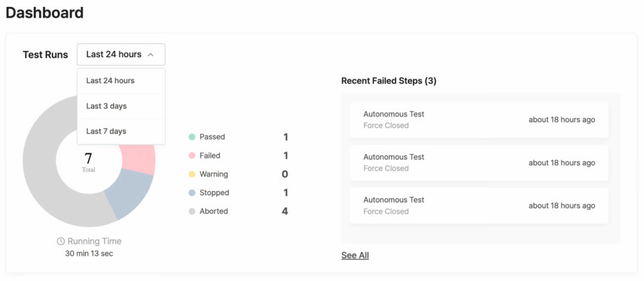The width and height of the screenshot is (644, 281).
Task: Click the green Passed legend dot
Action: click(192, 137)
